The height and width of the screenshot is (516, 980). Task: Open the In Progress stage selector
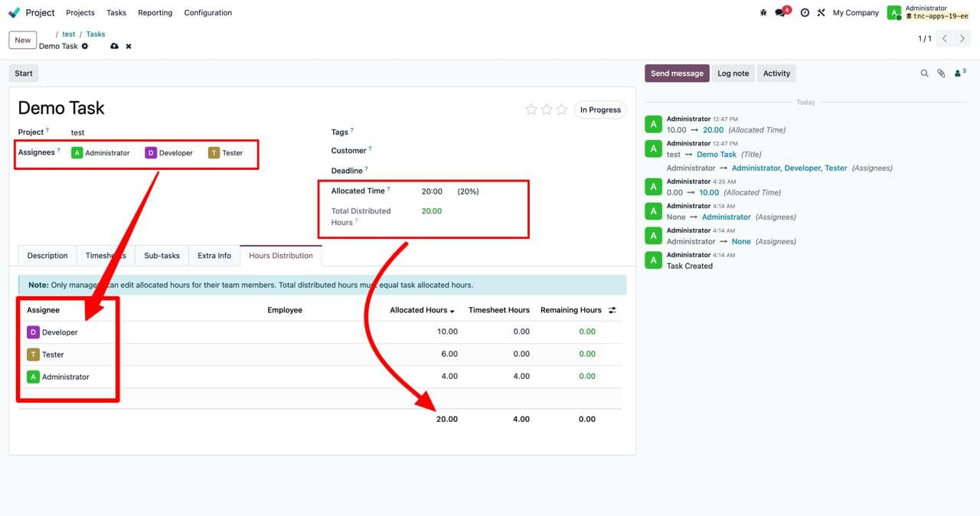point(599,109)
